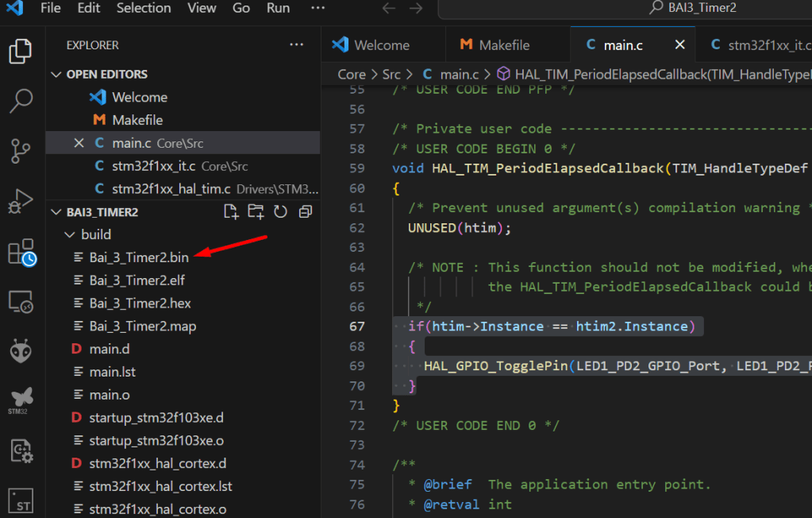This screenshot has width=812, height=518.
Task: Collapse all folders in explorer
Action: pyautogui.click(x=305, y=212)
